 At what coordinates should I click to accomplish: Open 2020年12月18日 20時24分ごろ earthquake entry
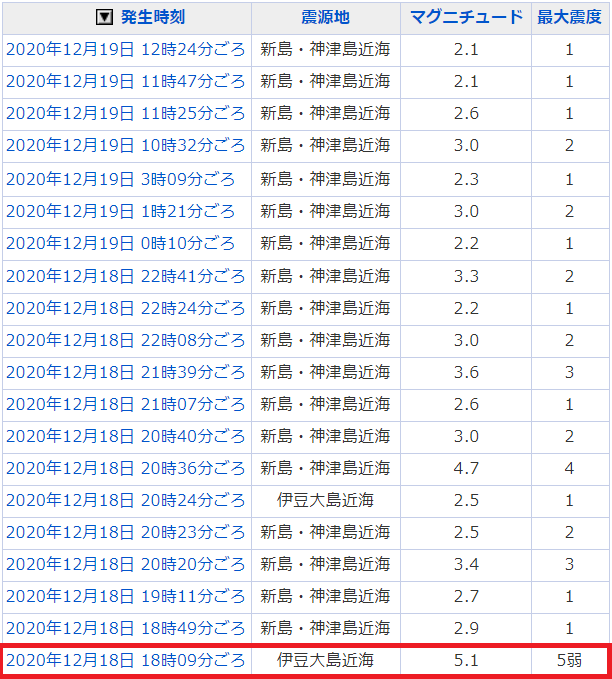click(126, 500)
